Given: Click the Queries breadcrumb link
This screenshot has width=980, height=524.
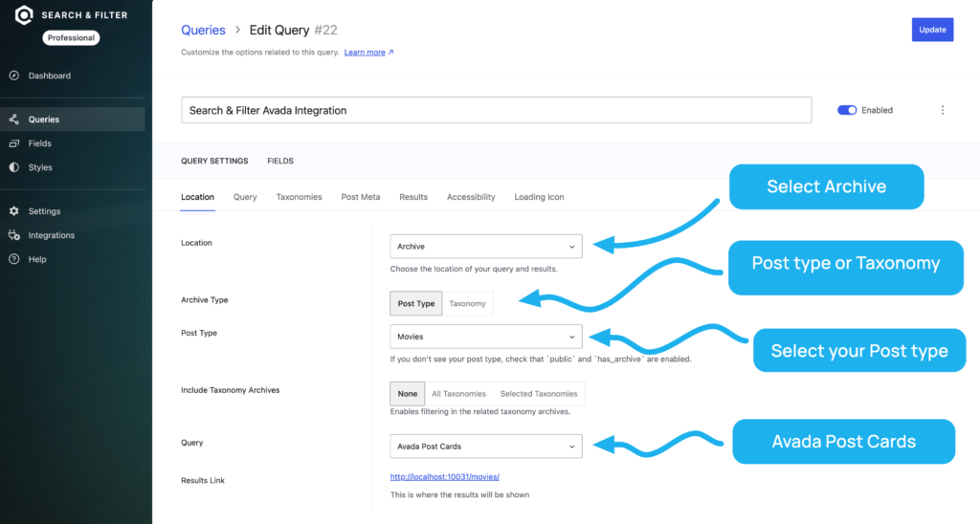Looking at the screenshot, I should [x=203, y=30].
